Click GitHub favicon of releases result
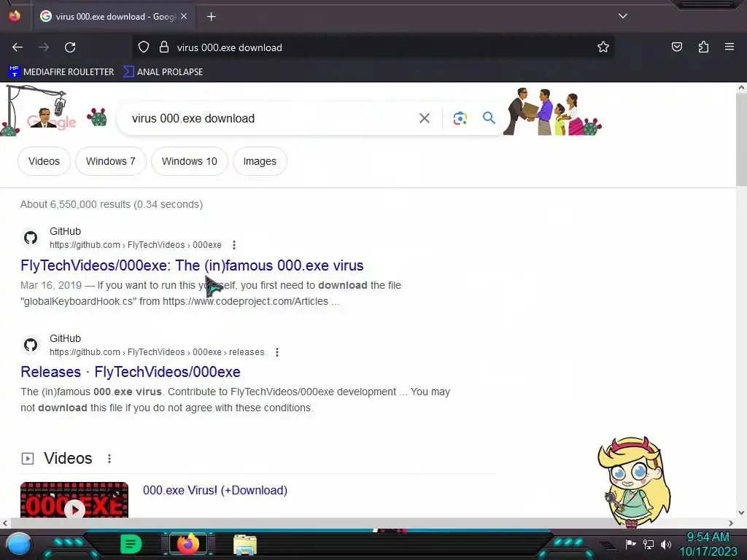This screenshot has width=747, height=560. click(x=31, y=345)
